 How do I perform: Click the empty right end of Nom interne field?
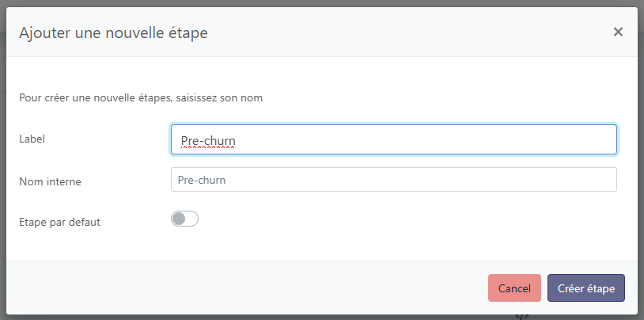pyautogui.click(x=554, y=180)
